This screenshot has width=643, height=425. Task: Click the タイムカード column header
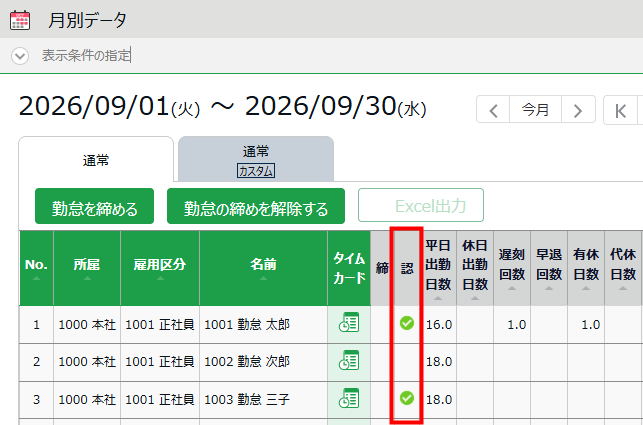(x=349, y=268)
